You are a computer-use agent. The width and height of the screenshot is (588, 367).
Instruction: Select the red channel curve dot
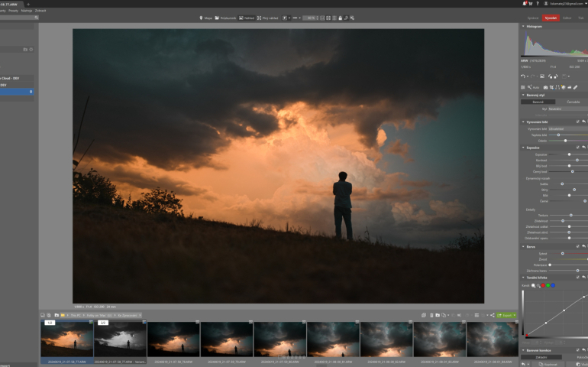pos(543,285)
